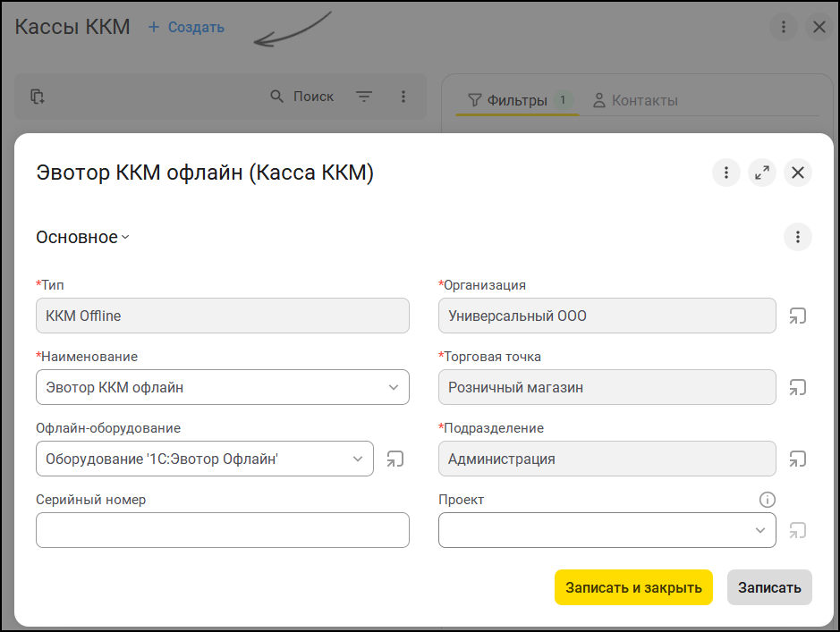Click into the Серийный номер input field
Viewport: 840px width, 632px height.
[223, 530]
